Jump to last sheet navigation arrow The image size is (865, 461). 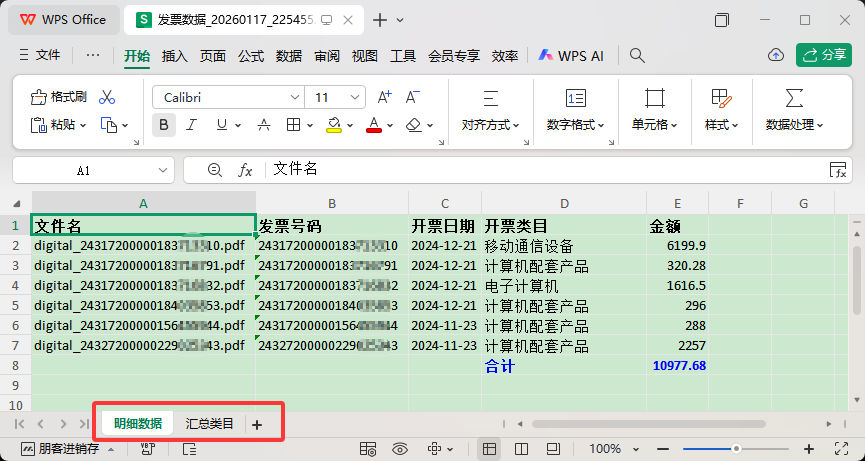click(84, 424)
